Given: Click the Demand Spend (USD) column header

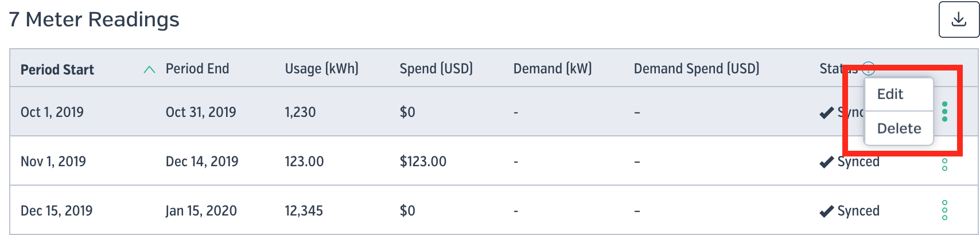Looking at the screenshot, I should click(x=697, y=69).
